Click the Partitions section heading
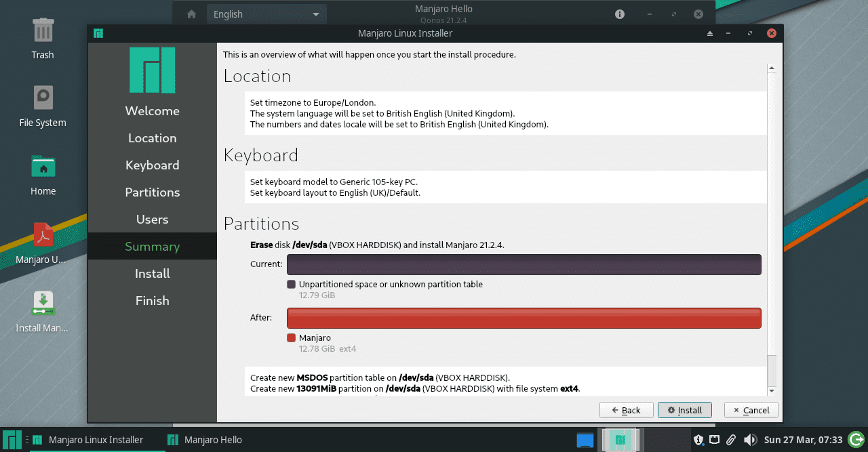The image size is (868, 452). coord(262,224)
